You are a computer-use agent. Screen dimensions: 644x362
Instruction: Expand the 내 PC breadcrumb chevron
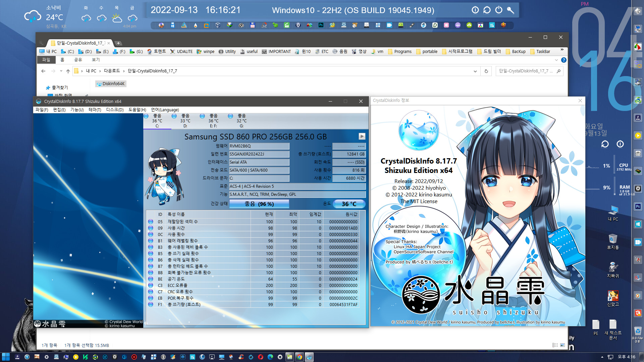(100, 71)
